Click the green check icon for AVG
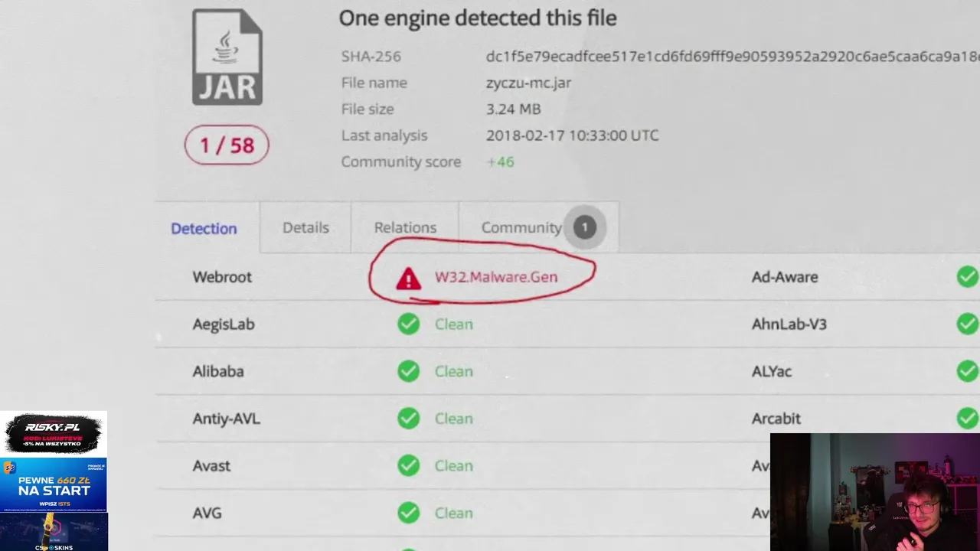 pyautogui.click(x=408, y=514)
